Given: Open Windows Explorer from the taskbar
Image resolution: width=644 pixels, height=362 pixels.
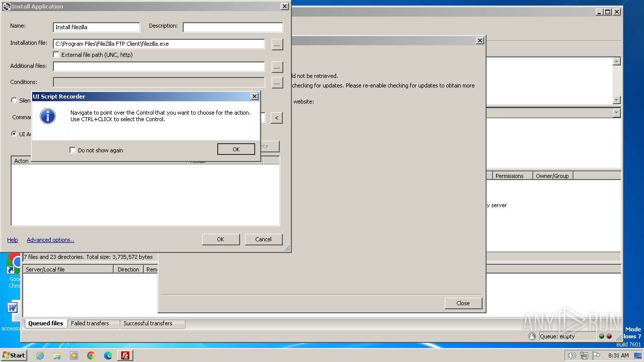Looking at the screenshot, I should pos(57,355).
